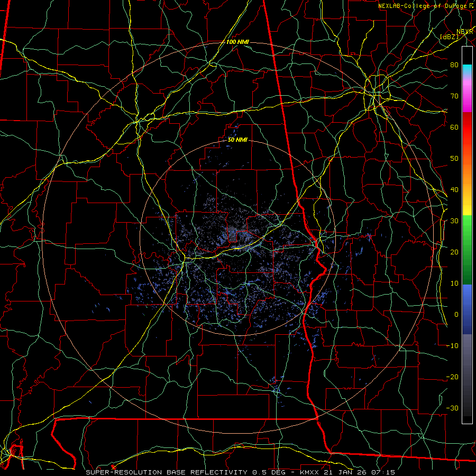Click the "[dBZ]" unit label
This screenshot has height=476, width=476.
[449, 36]
